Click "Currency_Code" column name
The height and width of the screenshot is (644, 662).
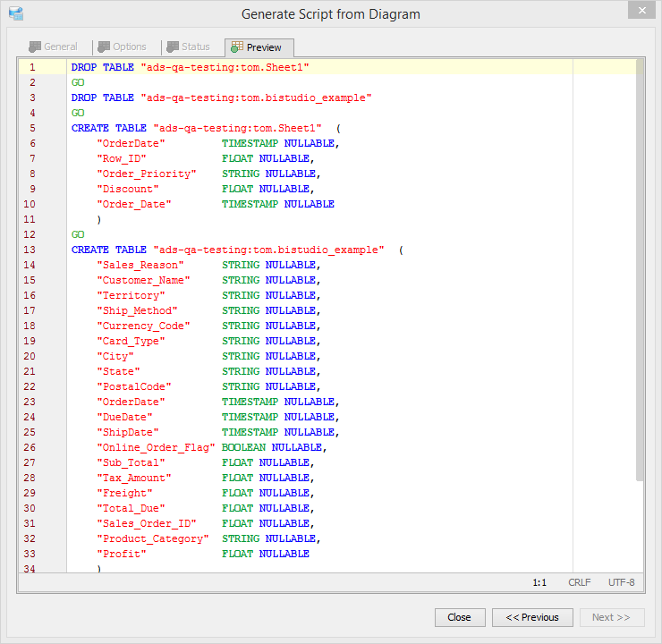pos(143,326)
